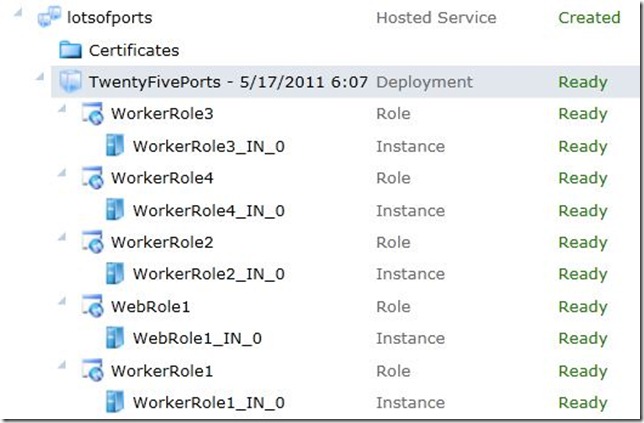
Task: Click the WorkerRole3_IN_0 instance icon
Action: tap(114, 146)
